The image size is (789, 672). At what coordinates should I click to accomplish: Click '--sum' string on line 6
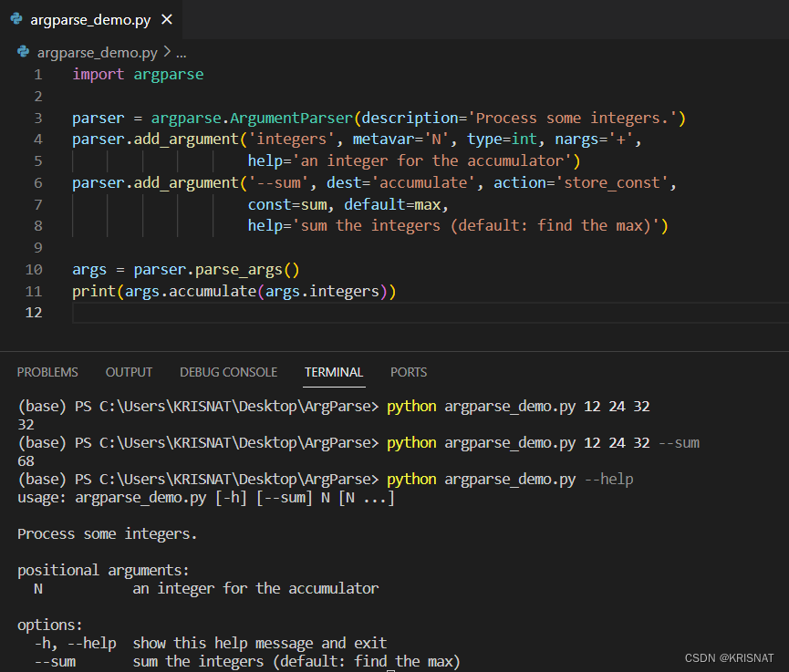click(x=278, y=182)
